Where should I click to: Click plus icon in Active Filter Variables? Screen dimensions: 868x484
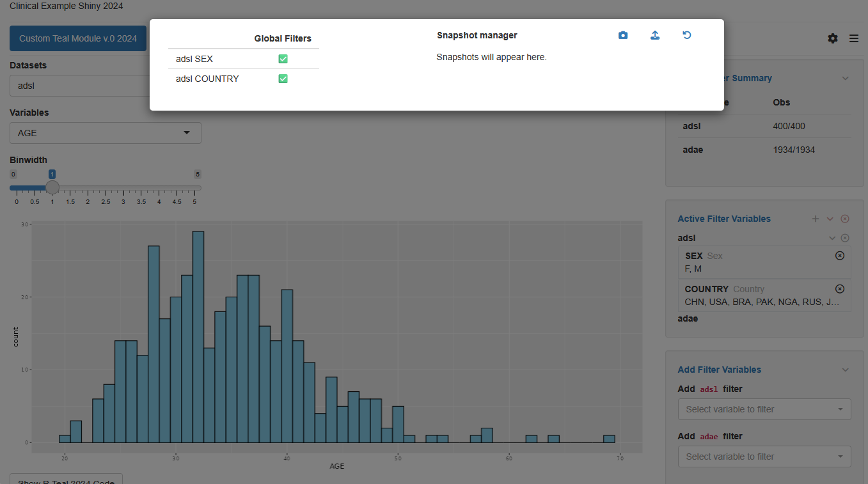pyautogui.click(x=816, y=219)
